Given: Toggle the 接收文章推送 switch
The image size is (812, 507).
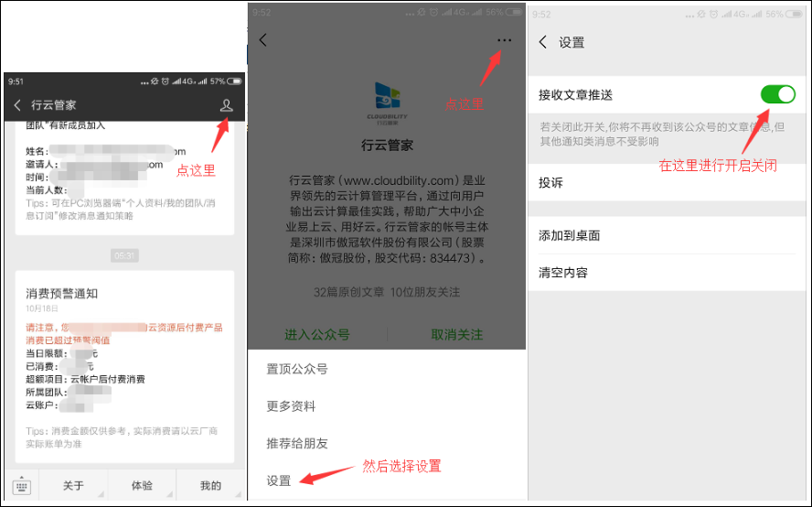Looking at the screenshot, I should (778, 94).
